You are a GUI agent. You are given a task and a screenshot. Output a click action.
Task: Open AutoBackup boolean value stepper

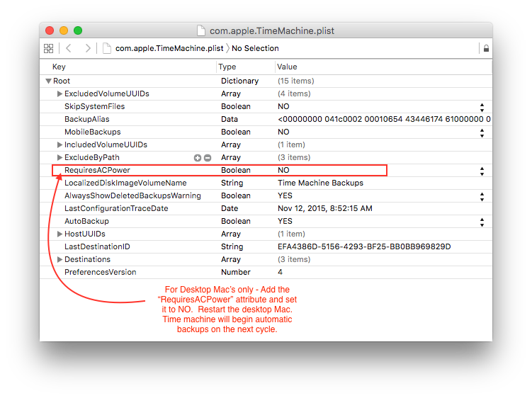482,222
